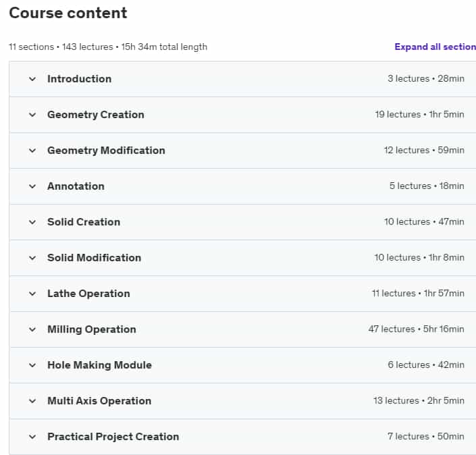Expand the Solid Modification chevron arrow
This screenshot has width=476, height=455.
pyautogui.click(x=32, y=258)
